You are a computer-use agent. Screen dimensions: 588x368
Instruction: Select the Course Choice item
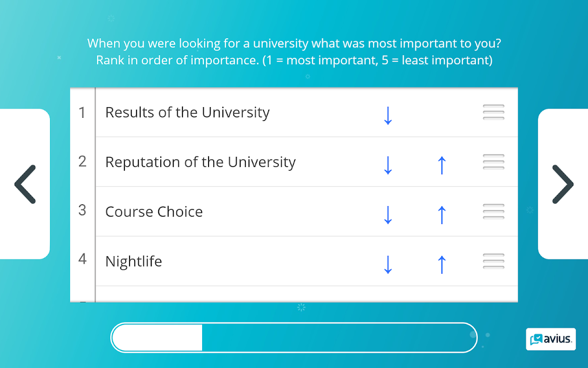coord(154,212)
